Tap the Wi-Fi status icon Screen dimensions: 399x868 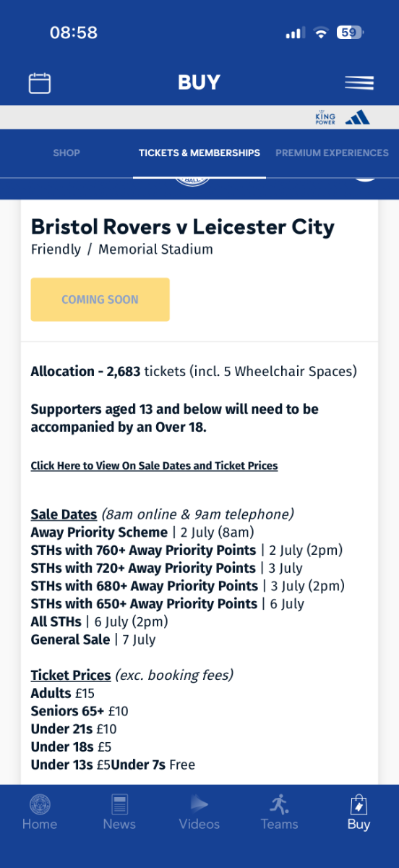[320, 33]
